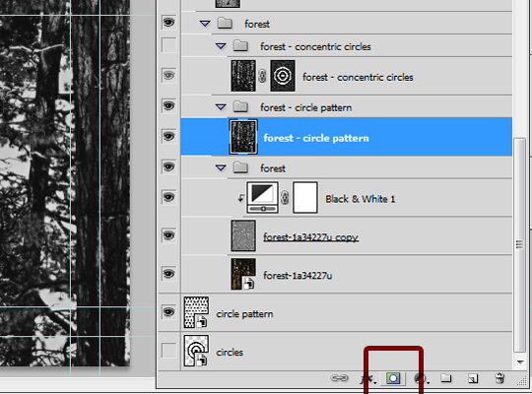
Task: Hide the top-level forest group
Action: [169, 23]
